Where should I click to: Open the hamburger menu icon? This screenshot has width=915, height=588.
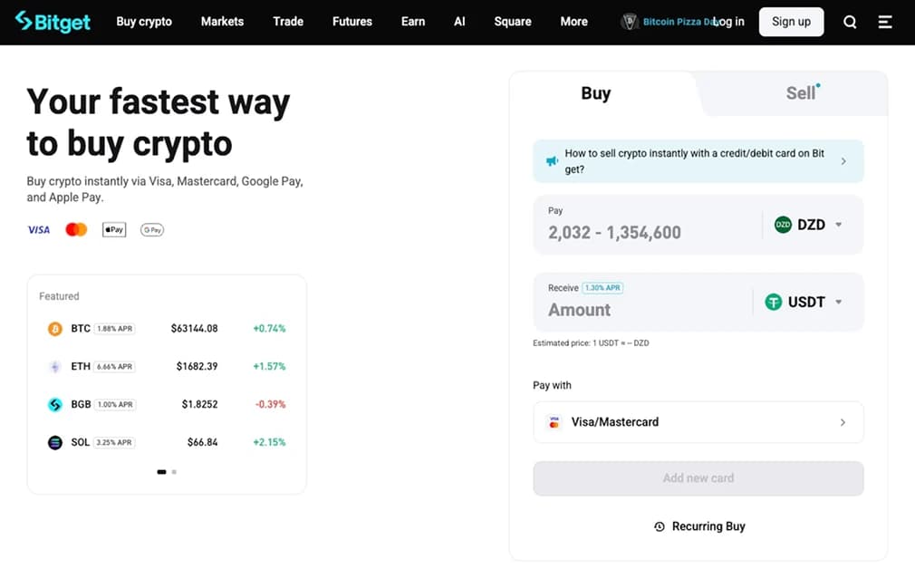point(885,22)
